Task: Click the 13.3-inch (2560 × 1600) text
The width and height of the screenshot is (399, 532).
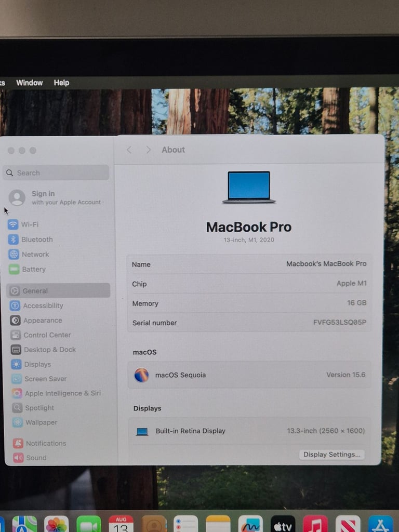Action: point(326,431)
